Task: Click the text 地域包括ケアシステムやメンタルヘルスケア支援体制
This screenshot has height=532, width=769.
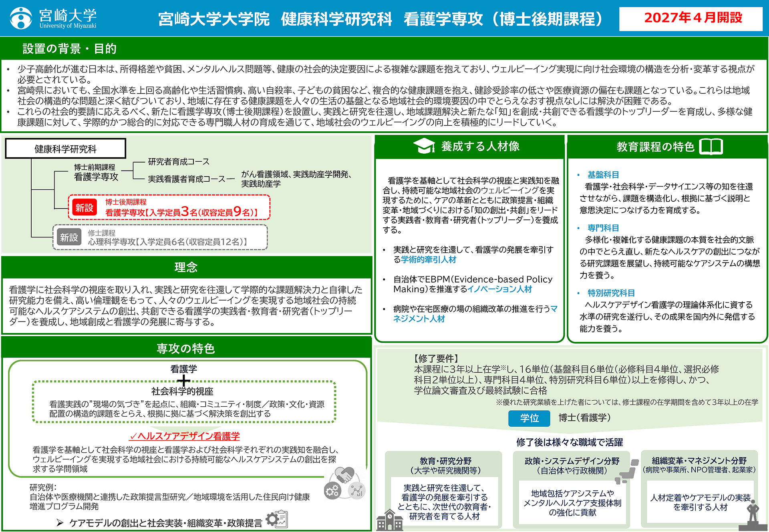Action: coord(572,498)
